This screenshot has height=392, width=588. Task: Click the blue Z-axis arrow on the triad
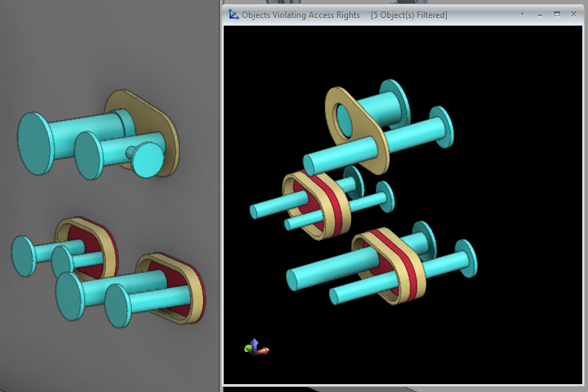click(x=255, y=343)
